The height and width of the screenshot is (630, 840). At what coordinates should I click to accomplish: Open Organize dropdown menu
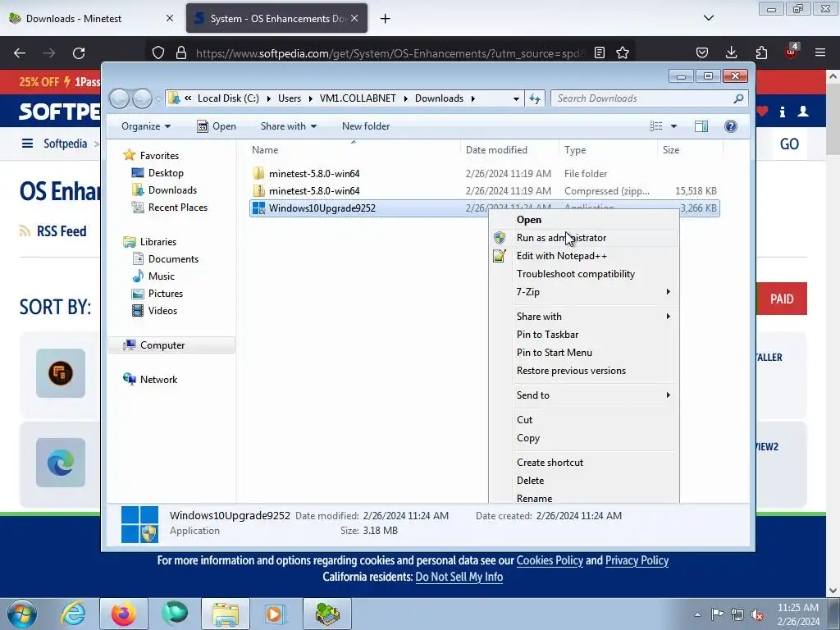click(x=146, y=126)
